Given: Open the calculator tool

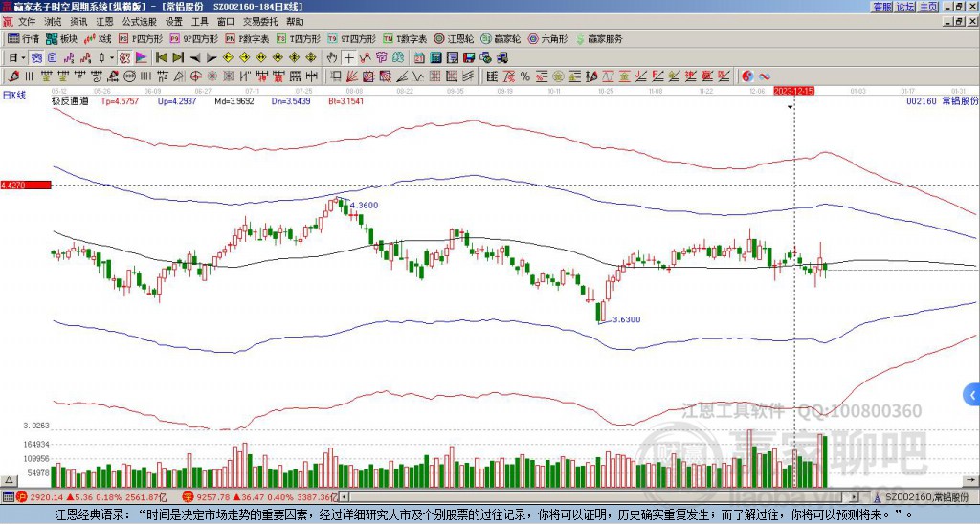Looking at the screenshot, I should 435,58.
